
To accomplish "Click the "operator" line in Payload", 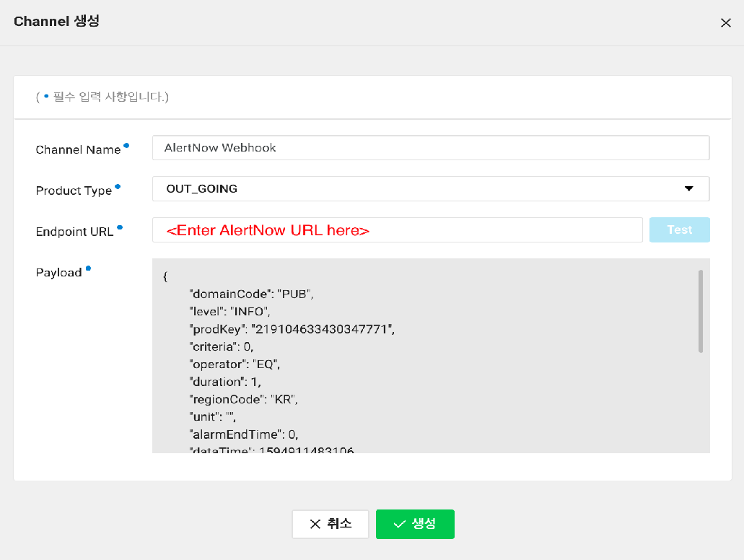I will point(235,364).
